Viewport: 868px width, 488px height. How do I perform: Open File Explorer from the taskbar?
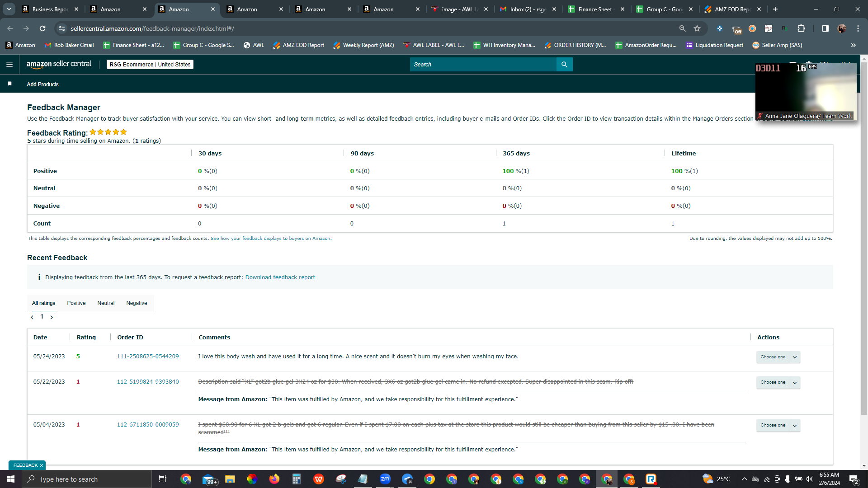[x=230, y=479]
